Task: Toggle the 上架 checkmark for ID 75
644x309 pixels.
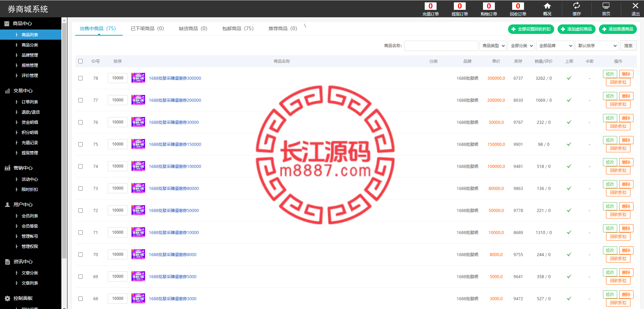Action: point(569,144)
